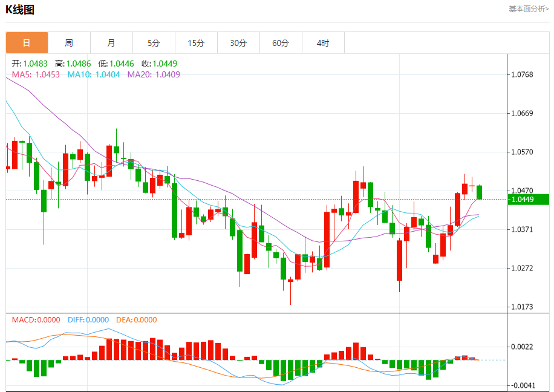Click the 0.0022 MACD axis label
Screen dimensions: 554x392
[x=522, y=347]
